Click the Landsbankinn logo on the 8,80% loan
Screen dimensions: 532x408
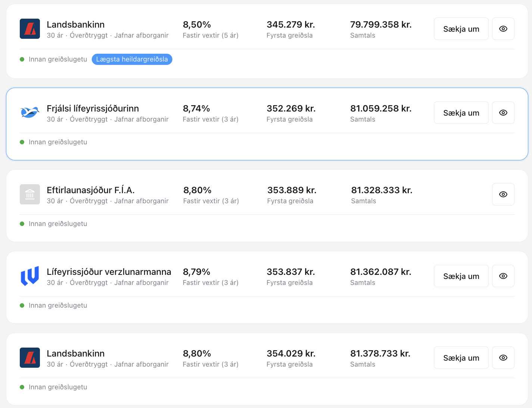[30, 358]
